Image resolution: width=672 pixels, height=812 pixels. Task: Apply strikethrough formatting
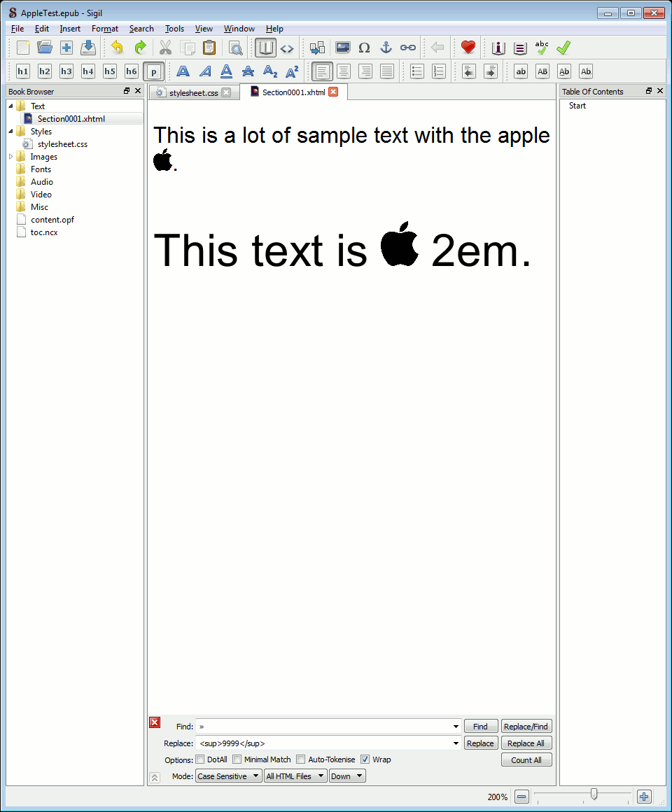(248, 71)
